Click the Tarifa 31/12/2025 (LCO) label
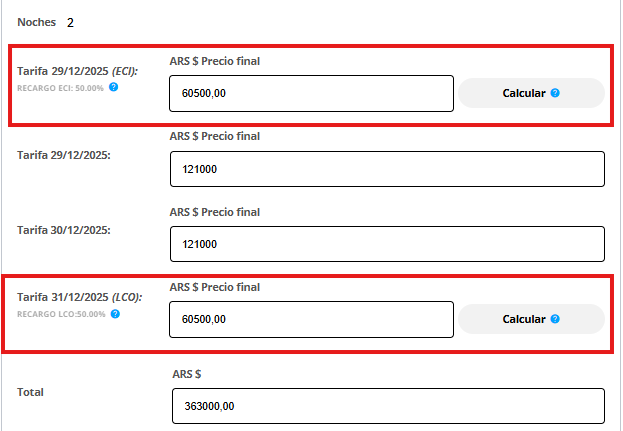 click(x=79, y=297)
